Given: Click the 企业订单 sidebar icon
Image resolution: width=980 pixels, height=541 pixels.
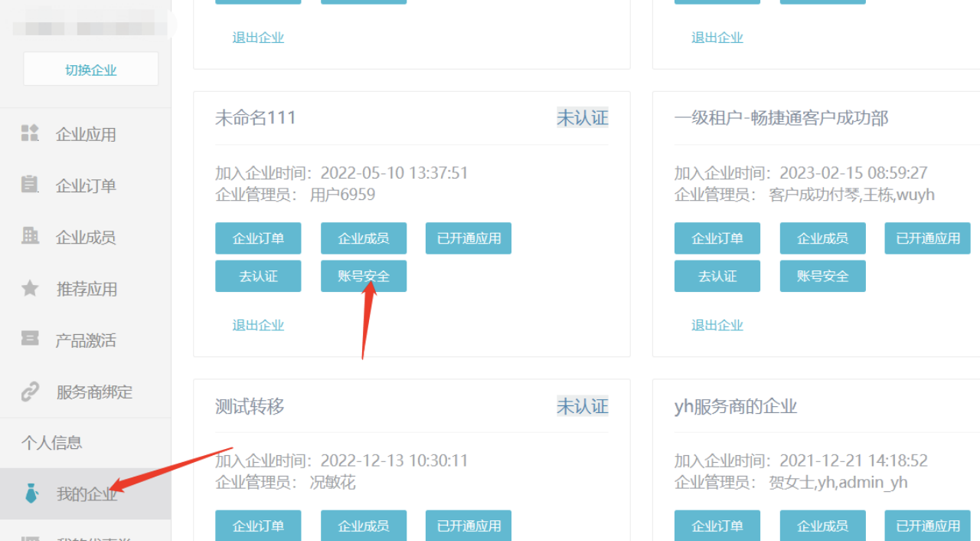Looking at the screenshot, I should [30, 185].
